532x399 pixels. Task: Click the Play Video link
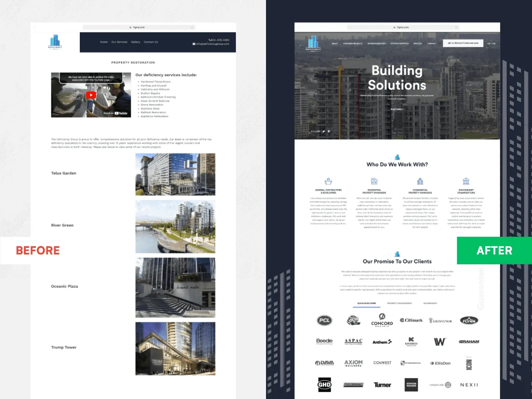(397, 109)
